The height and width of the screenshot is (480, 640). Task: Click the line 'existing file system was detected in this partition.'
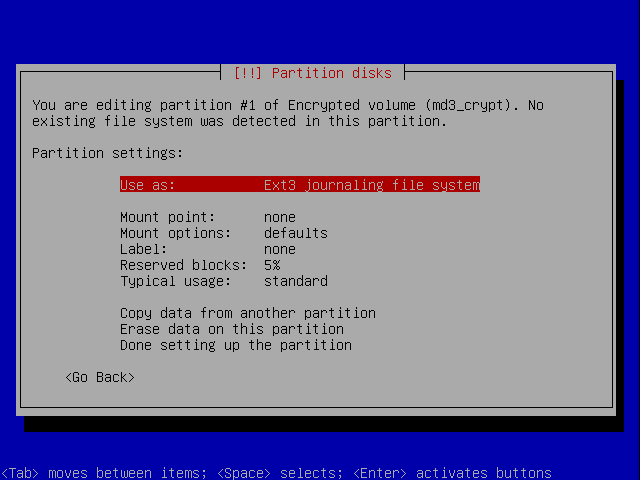[240, 121]
